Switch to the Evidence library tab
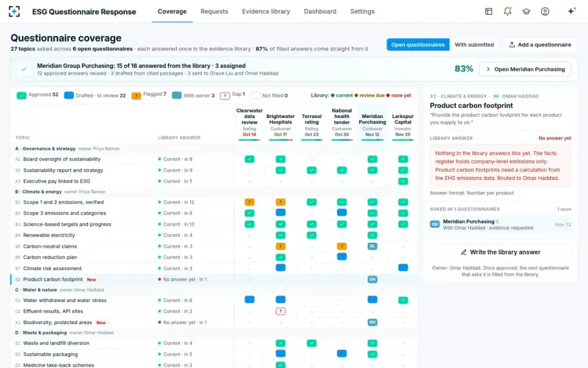 [x=266, y=11]
